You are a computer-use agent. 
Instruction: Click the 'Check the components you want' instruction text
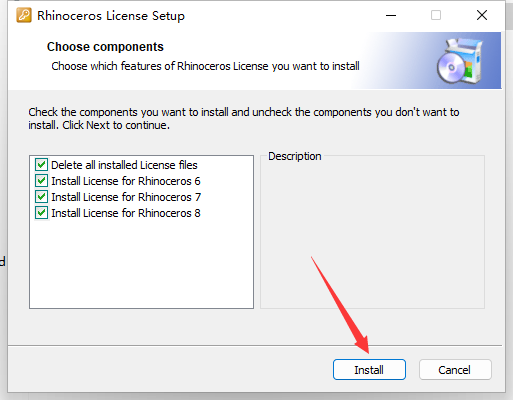coord(244,119)
